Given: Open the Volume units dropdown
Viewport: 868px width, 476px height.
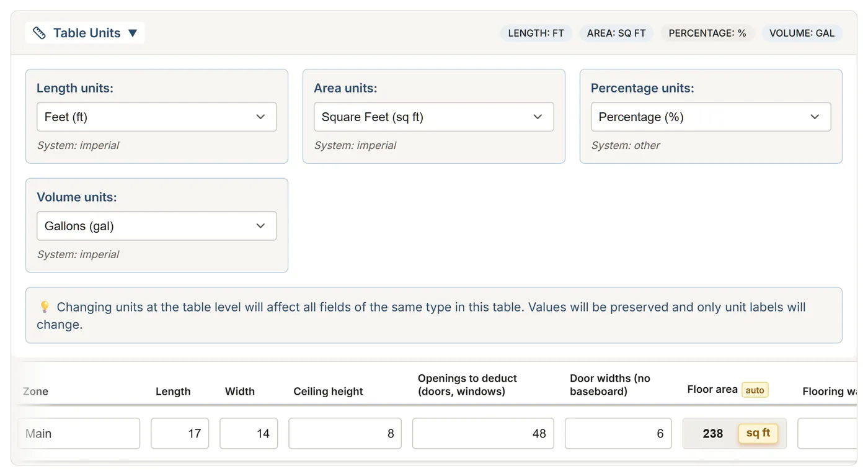Looking at the screenshot, I should click(x=157, y=226).
